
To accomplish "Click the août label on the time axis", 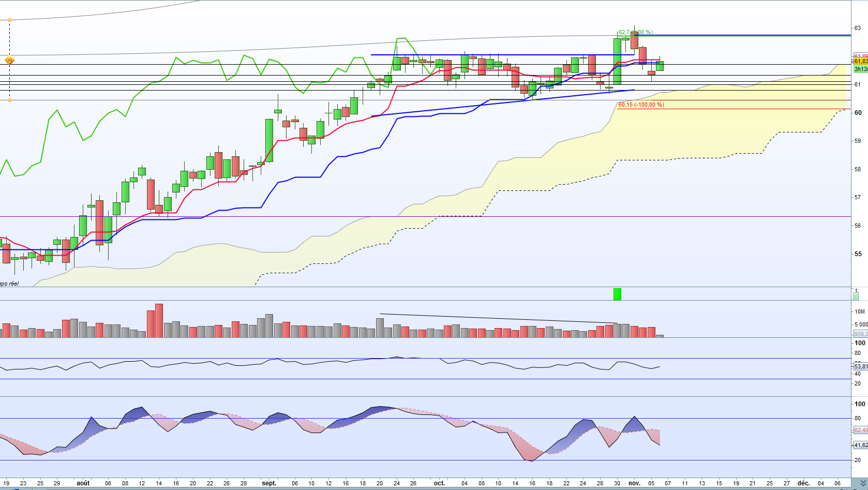I will pyautogui.click(x=83, y=483).
